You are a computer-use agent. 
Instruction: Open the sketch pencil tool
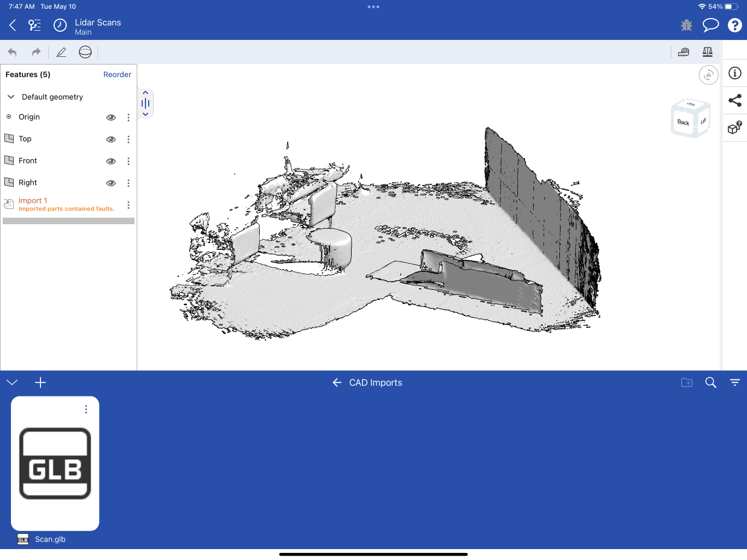point(61,52)
